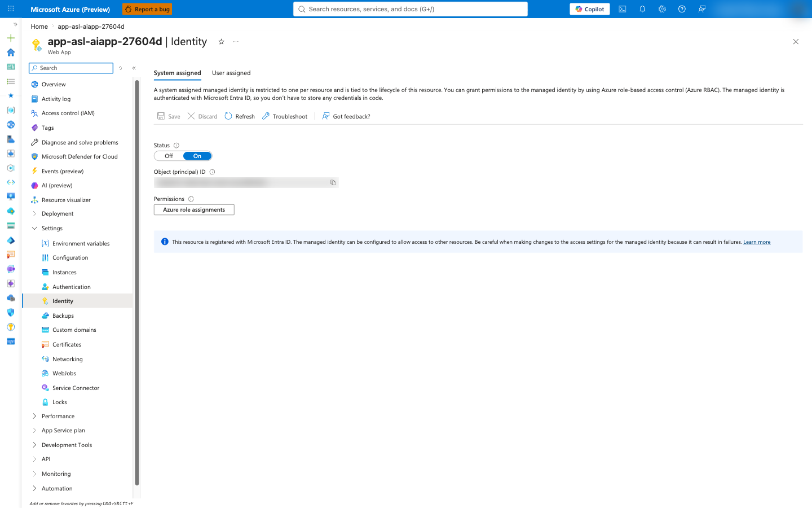Copy the Object principal ID

[x=333, y=183]
